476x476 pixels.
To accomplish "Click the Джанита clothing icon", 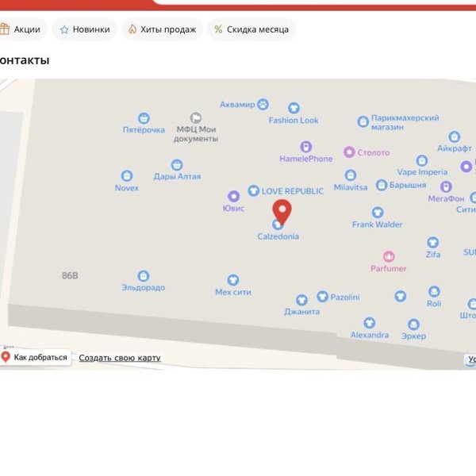I will click(x=301, y=300).
